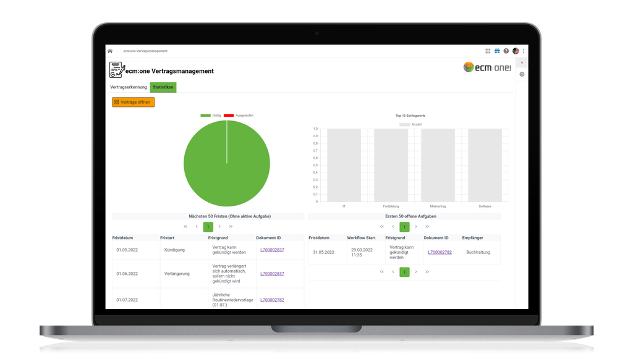Go to previous page of Fristen table
Viewport: 633px width, 364px height.
[x=197, y=227]
